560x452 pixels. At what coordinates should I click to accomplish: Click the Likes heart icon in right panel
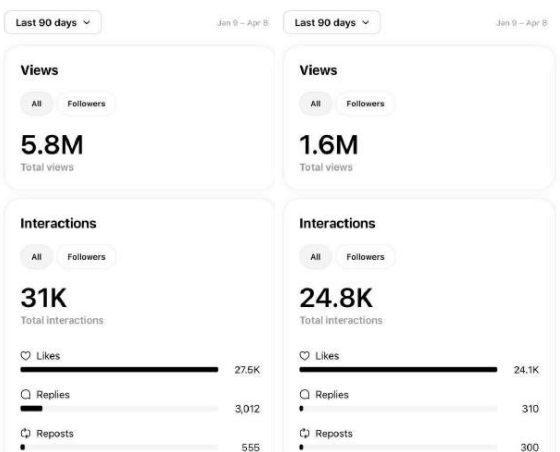point(304,356)
